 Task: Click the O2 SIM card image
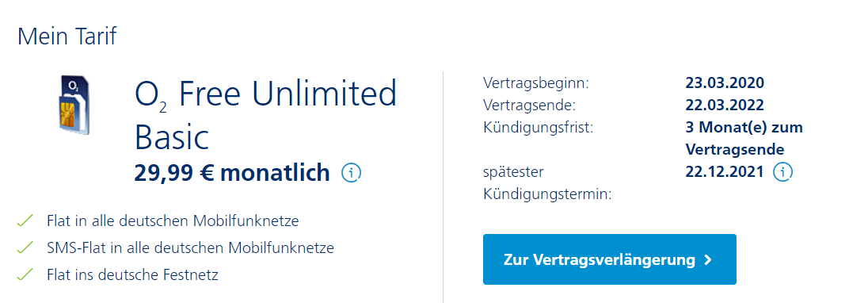point(74,105)
